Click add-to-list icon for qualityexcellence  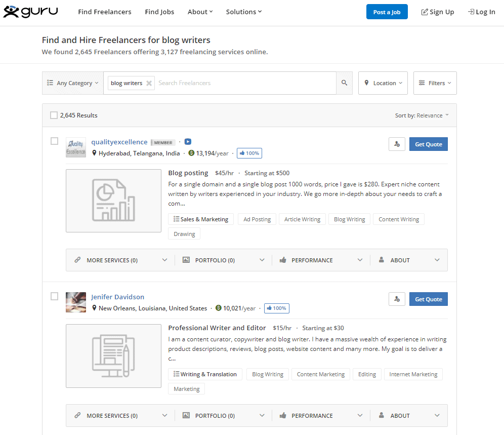397,144
